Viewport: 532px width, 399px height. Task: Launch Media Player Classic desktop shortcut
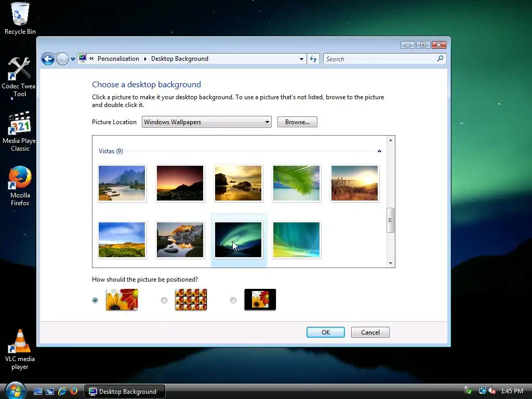click(x=20, y=131)
